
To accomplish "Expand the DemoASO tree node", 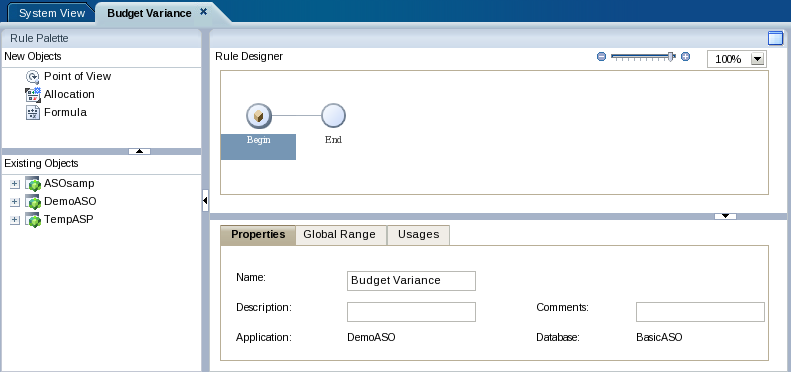I will [15, 202].
